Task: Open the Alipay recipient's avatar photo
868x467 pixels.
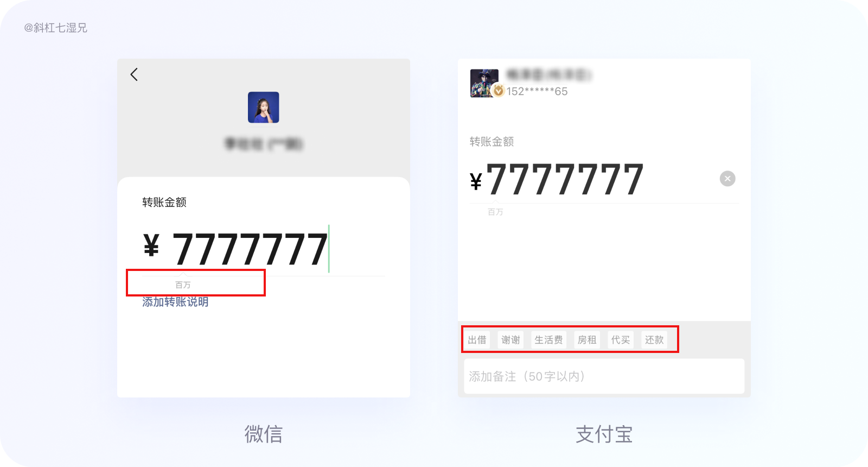Action: (x=484, y=83)
